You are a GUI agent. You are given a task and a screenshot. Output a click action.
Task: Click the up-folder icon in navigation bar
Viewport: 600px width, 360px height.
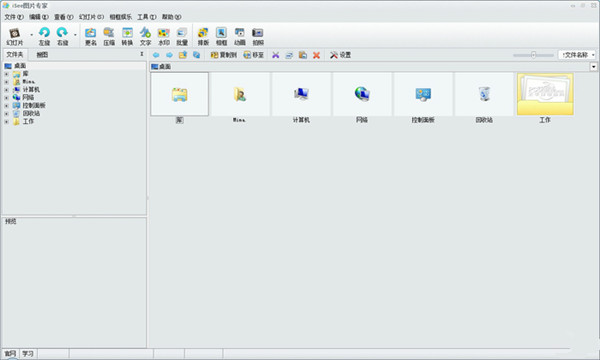point(183,55)
